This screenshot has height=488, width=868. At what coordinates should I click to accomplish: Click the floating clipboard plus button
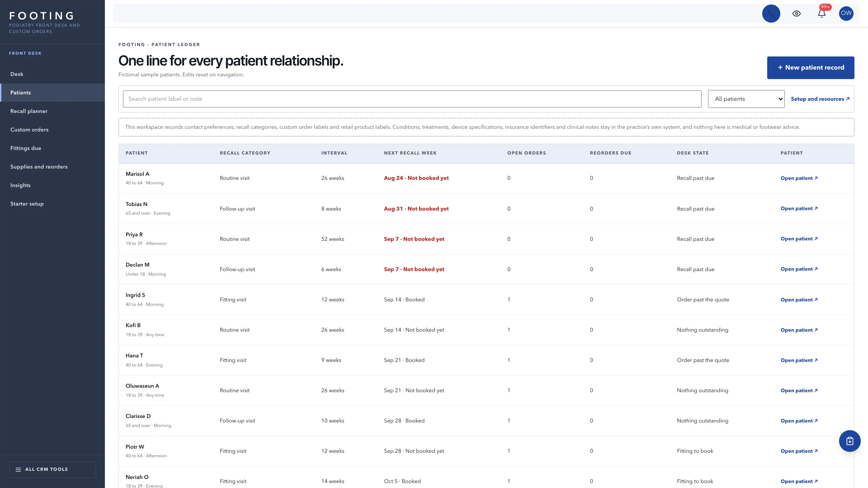coord(849,441)
